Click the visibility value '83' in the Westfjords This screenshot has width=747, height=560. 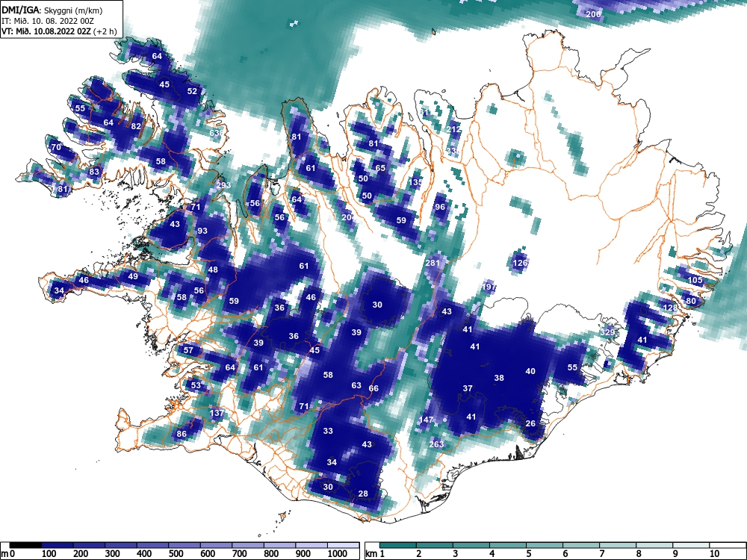click(x=94, y=172)
